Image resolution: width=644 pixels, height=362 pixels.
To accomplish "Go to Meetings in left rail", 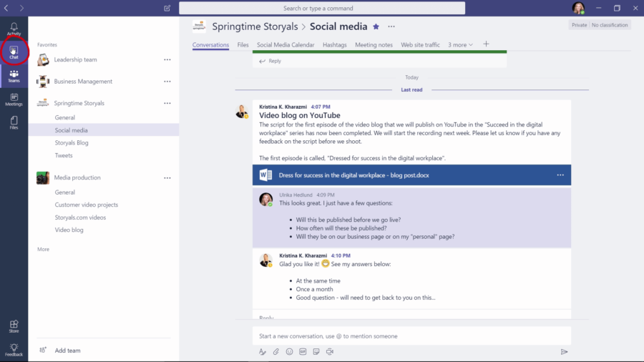I will tap(14, 99).
